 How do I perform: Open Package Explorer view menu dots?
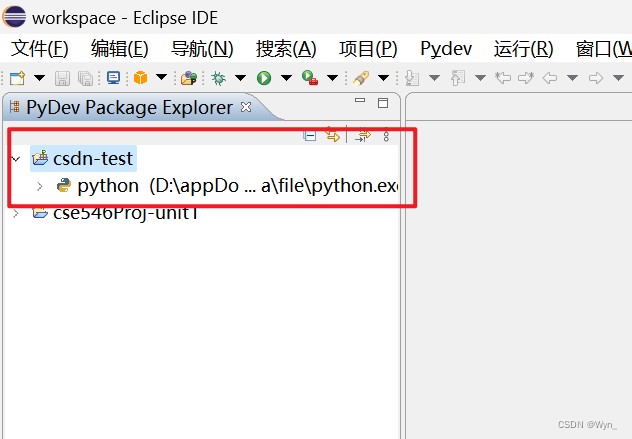(x=386, y=135)
